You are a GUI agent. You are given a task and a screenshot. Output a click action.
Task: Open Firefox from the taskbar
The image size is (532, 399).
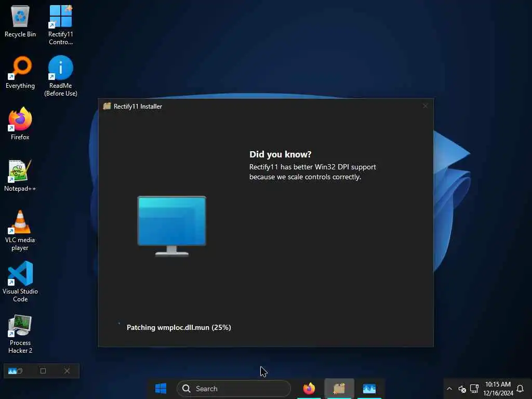pyautogui.click(x=309, y=389)
